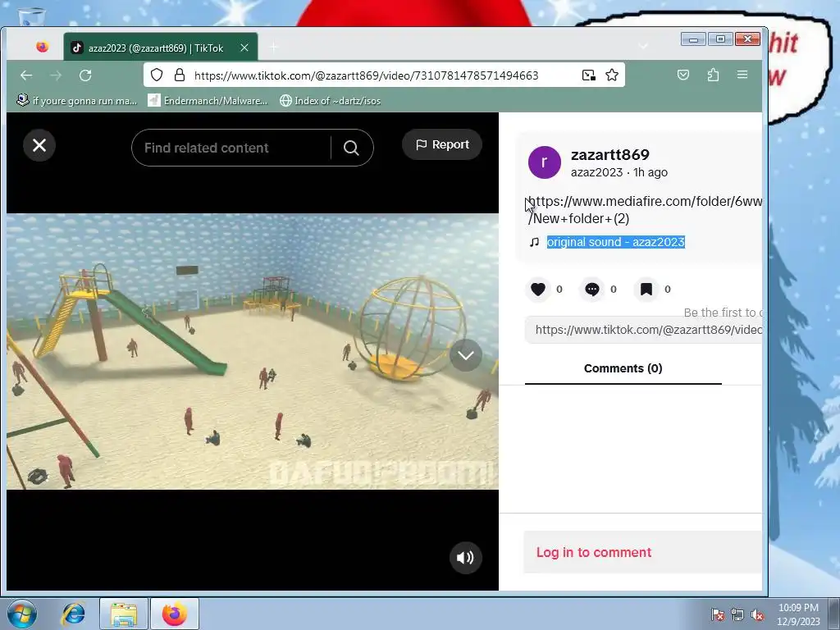
Task: Click the music note icon
Action: pyautogui.click(x=534, y=242)
